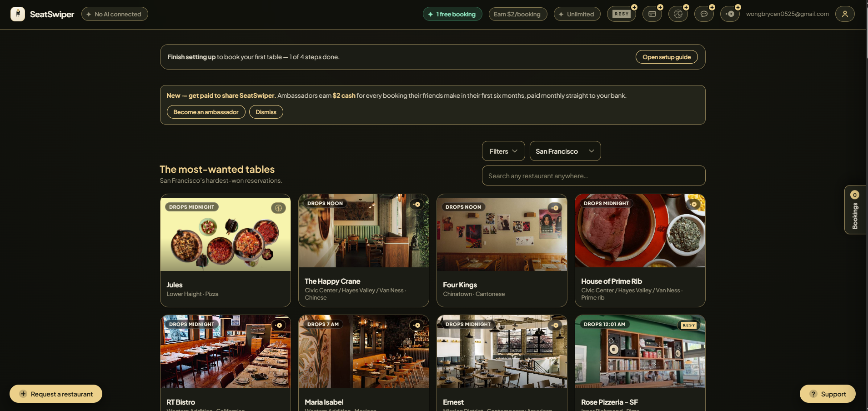This screenshot has width=868, height=411.
Task: Click the card-shaped platform icon in header
Action: [652, 14]
